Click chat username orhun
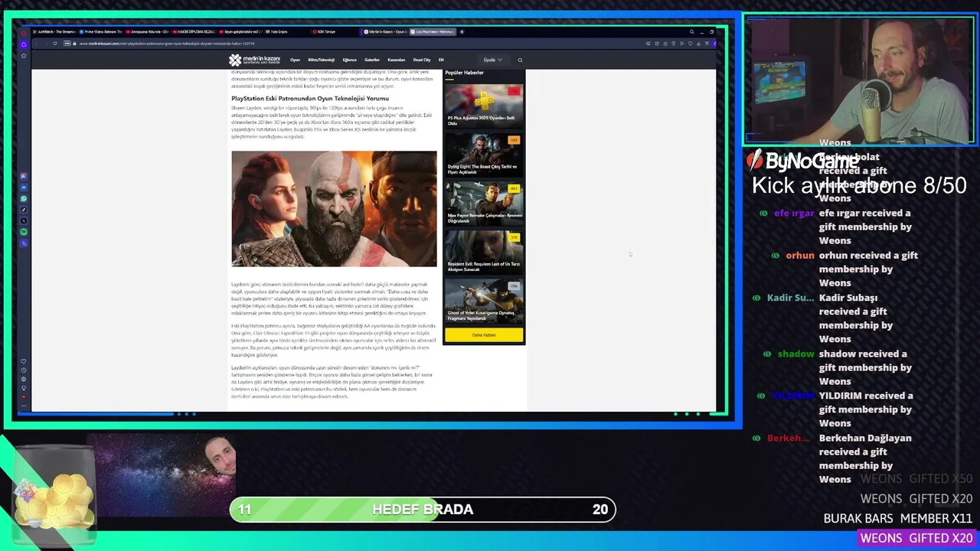The height and width of the screenshot is (551, 980). (x=800, y=256)
